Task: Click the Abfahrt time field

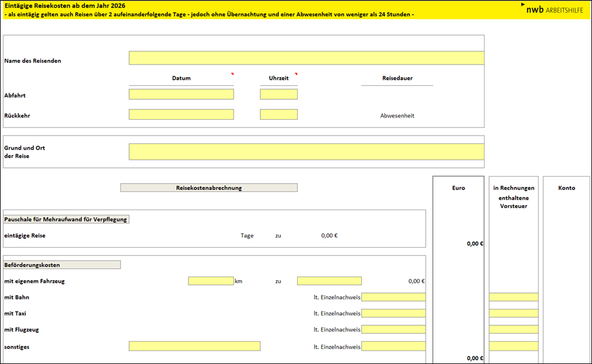Action: (278, 95)
